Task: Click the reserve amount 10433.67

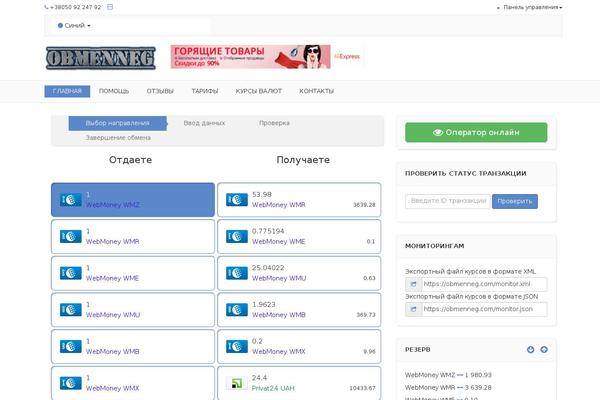Action: pyautogui.click(x=362, y=388)
